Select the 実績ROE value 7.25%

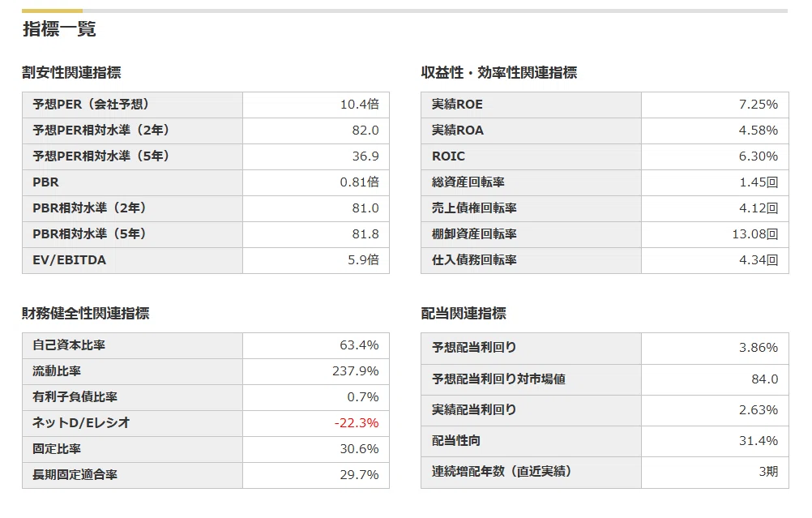[759, 105]
